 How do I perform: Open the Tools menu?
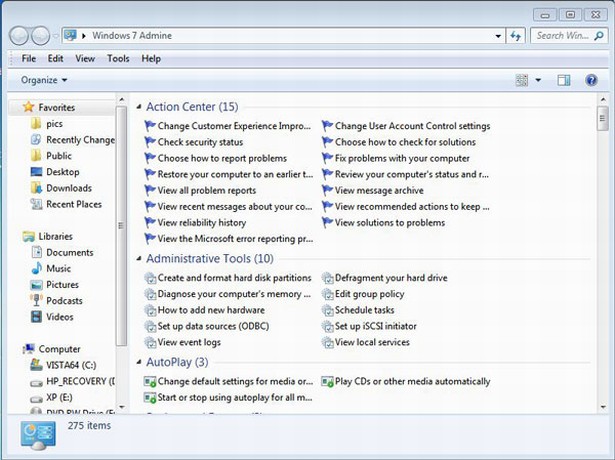click(118, 59)
